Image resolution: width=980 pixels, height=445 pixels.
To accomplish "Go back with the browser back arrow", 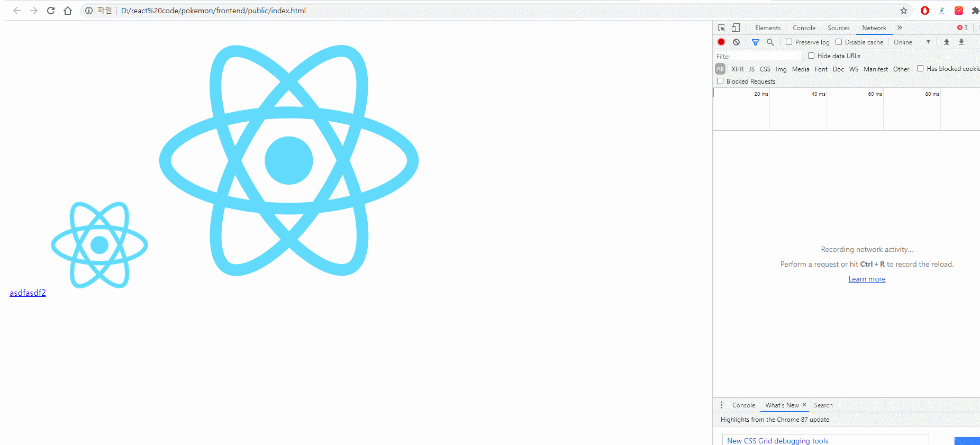I will point(17,11).
